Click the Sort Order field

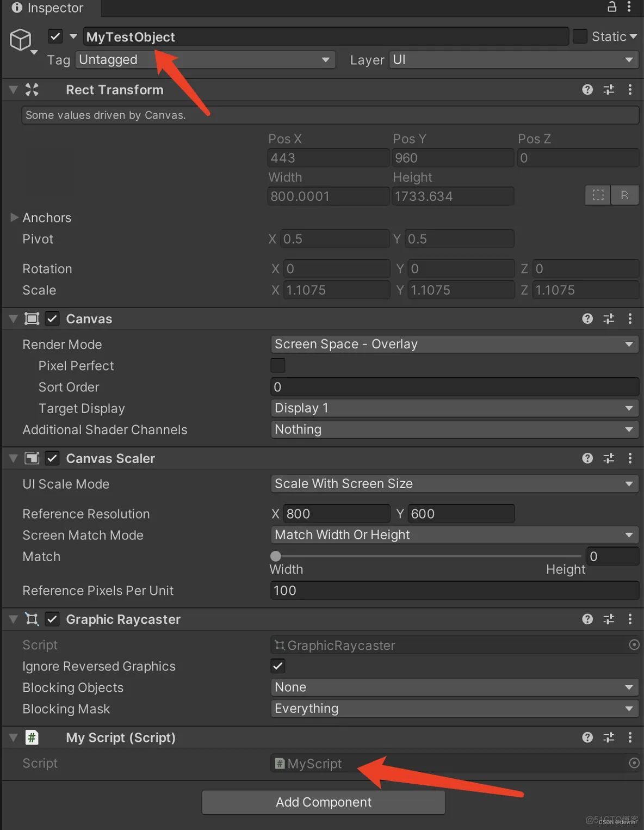tap(455, 386)
